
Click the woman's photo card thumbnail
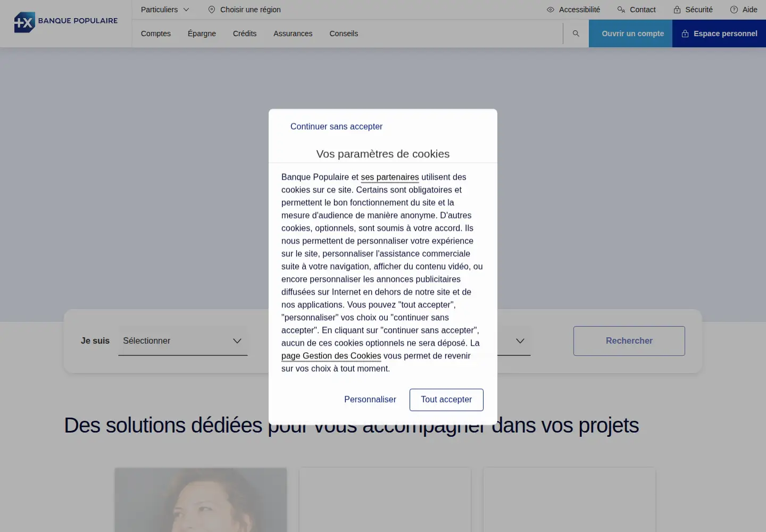pyautogui.click(x=201, y=500)
